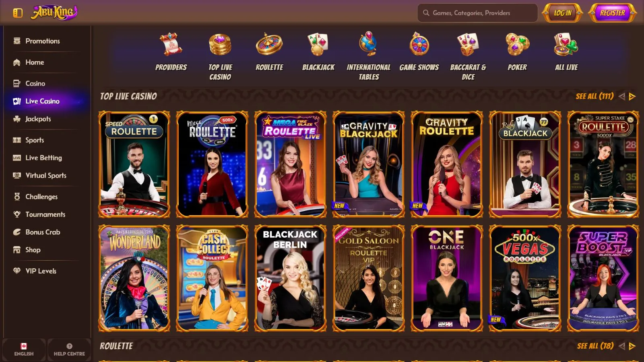644x362 pixels.
Task: Open the Providers scroll icon
Action: click(x=171, y=44)
